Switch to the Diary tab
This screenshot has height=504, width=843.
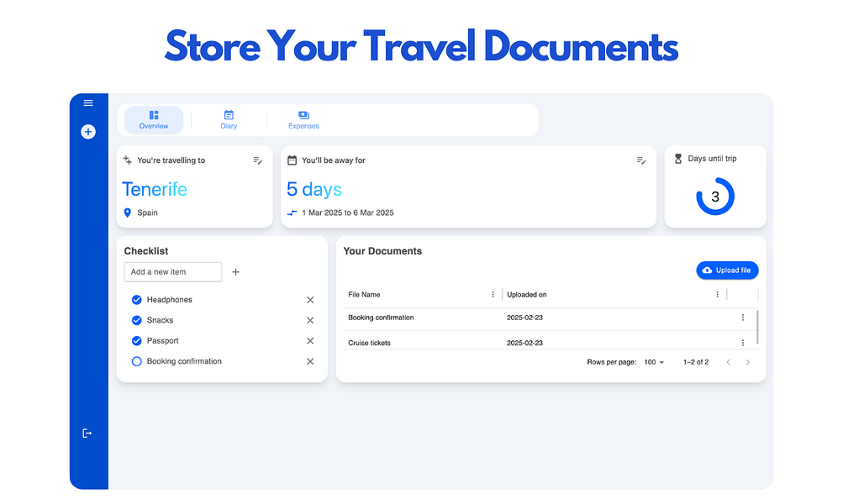pyautogui.click(x=228, y=120)
